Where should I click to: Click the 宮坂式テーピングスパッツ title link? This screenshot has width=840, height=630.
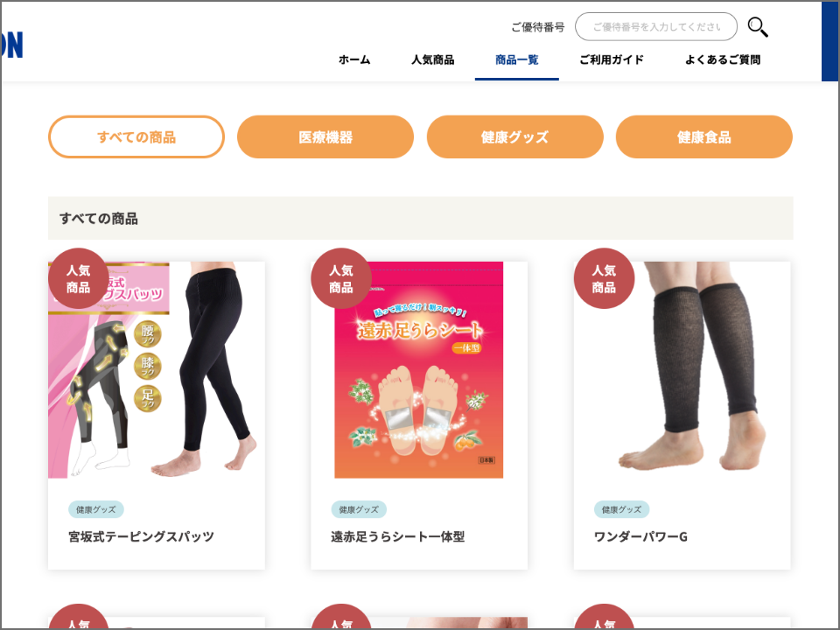pos(141,536)
